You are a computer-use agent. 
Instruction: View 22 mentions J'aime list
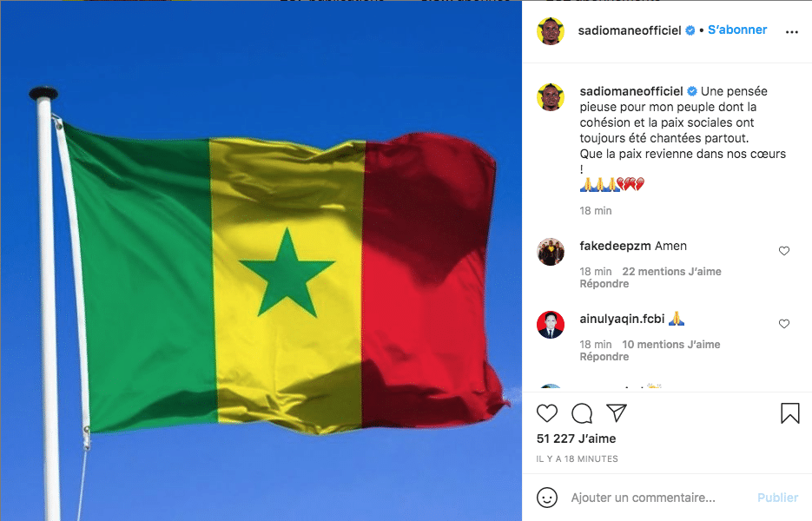[x=671, y=272]
